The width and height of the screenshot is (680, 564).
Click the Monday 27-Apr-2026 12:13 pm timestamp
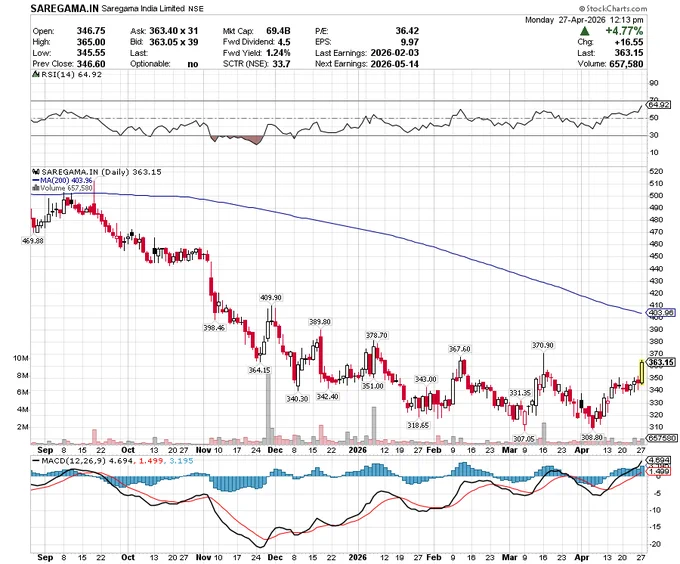click(x=584, y=20)
